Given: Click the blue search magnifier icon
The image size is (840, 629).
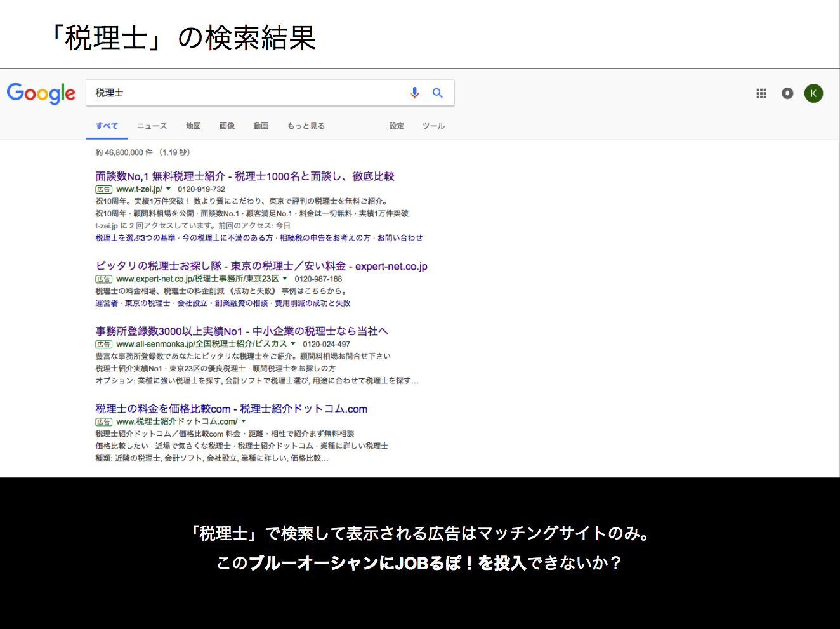Looking at the screenshot, I should 438,93.
